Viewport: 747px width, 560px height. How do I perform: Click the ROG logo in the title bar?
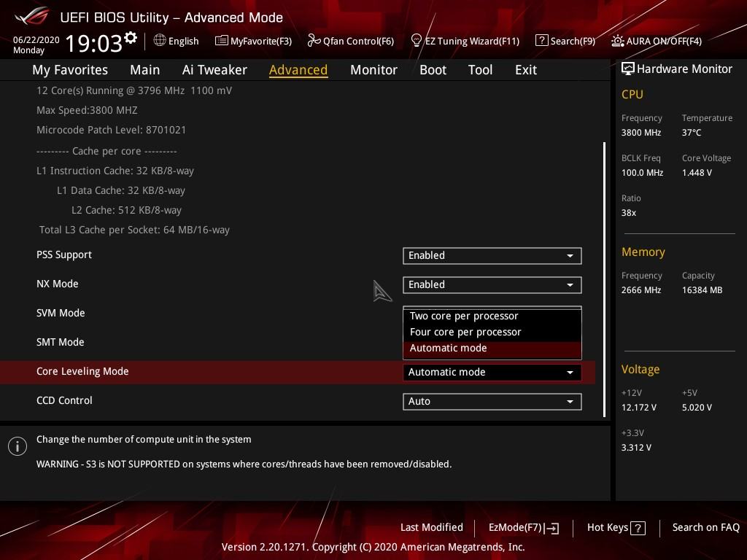pos(32,17)
